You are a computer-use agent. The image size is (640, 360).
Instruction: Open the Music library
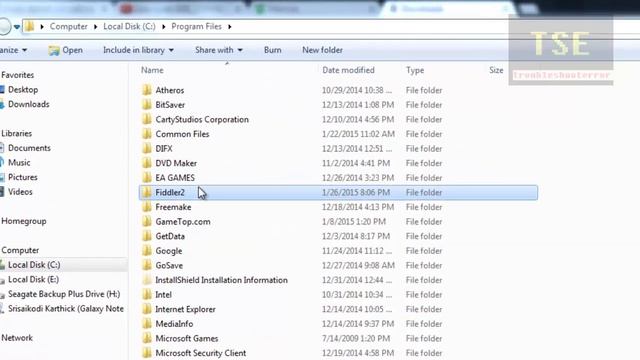[19, 163]
